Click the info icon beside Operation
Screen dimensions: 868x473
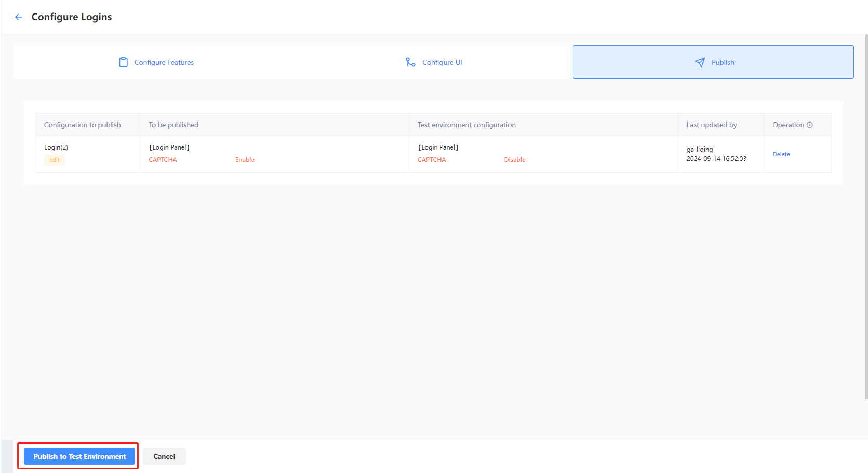(810, 125)
